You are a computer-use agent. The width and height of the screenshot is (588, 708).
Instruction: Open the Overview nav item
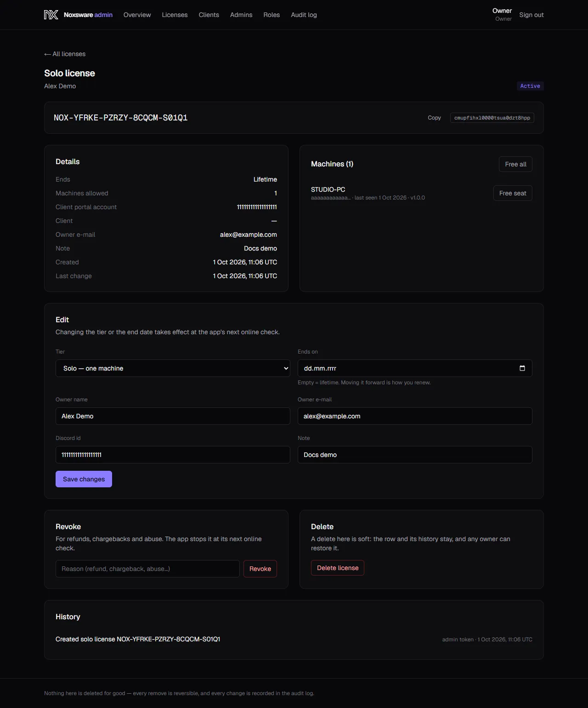coord(137,15)
